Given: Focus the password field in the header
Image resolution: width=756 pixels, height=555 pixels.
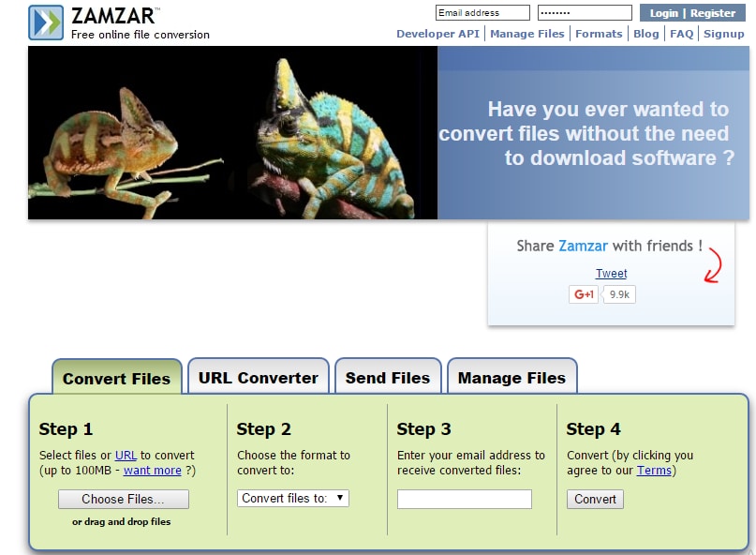Looking at the screenshot, I should pyautogui.click(x=585, y=13).
